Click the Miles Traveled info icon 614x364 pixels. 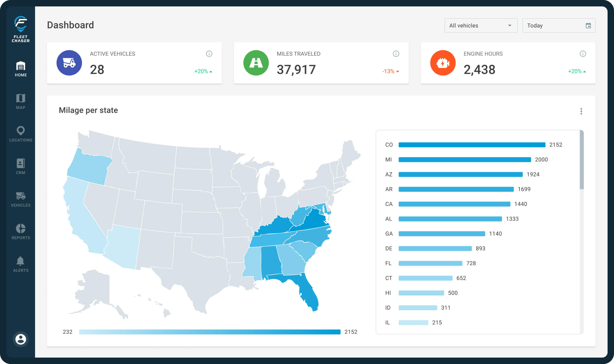click(x=396, y=54)
